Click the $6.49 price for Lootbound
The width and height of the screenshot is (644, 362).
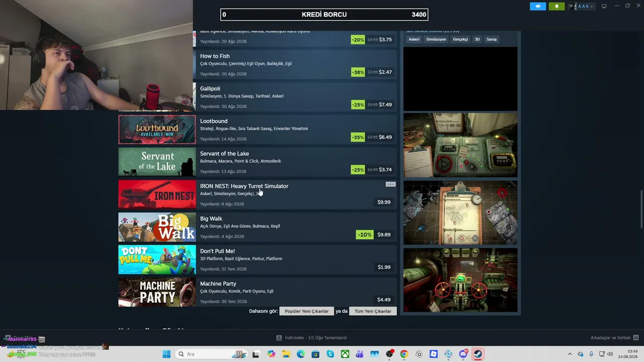coord(385,137)
